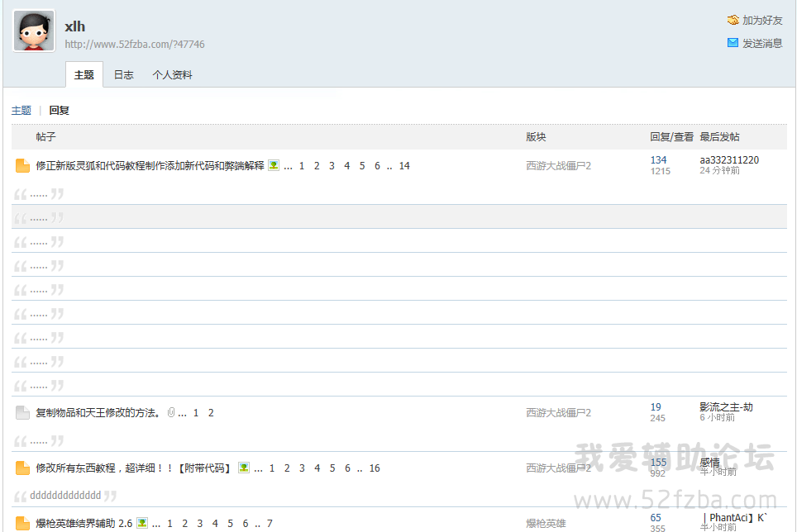Viewport: 797px width, 532px height.
Task: Click the 24 分钟前 last post time
Action: pos(720,170)
